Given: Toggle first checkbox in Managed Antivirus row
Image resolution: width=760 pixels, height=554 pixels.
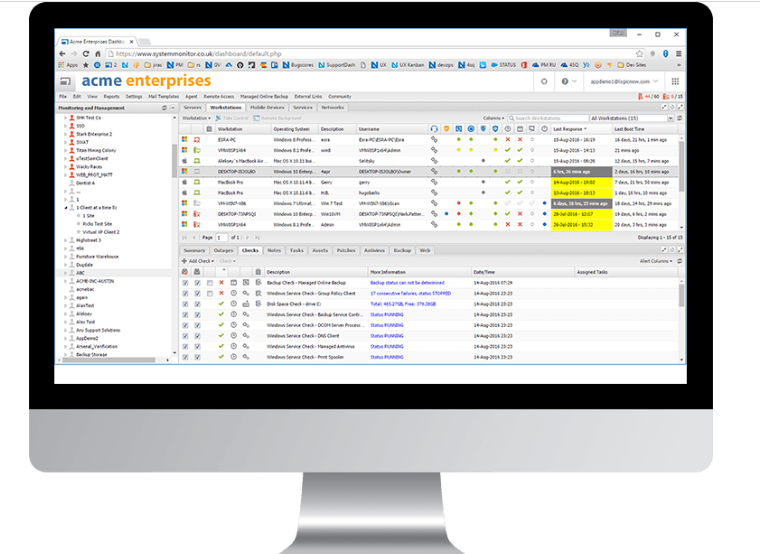Looking at the screenshot, I should tap(185, 347).
